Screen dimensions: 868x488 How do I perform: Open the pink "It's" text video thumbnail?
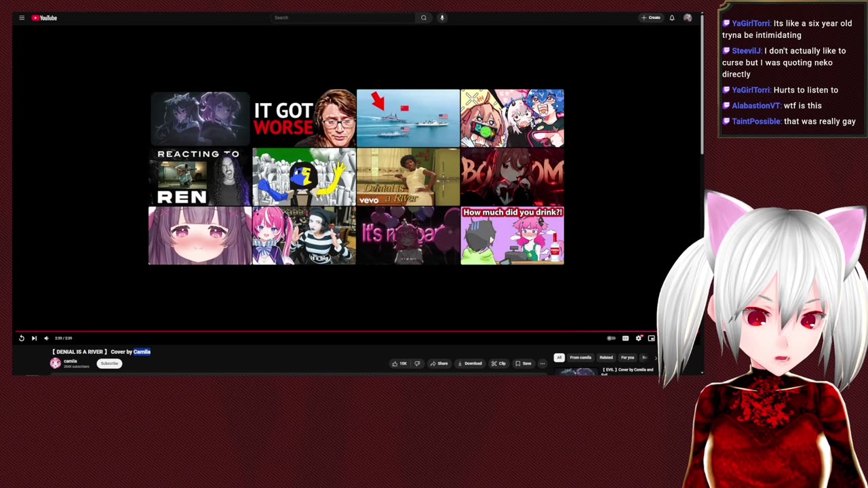pos(408,236)
